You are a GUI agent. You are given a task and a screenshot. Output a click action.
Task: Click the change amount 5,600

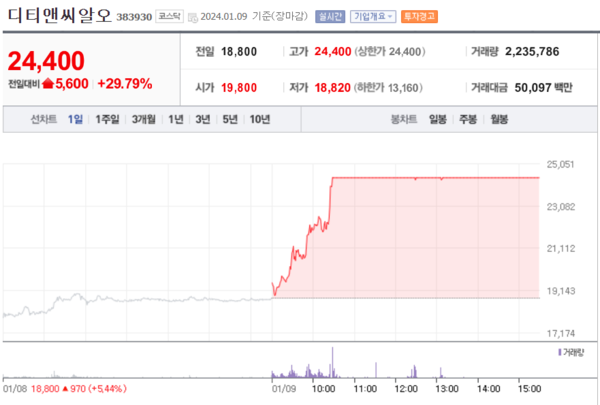coord(72,83)
